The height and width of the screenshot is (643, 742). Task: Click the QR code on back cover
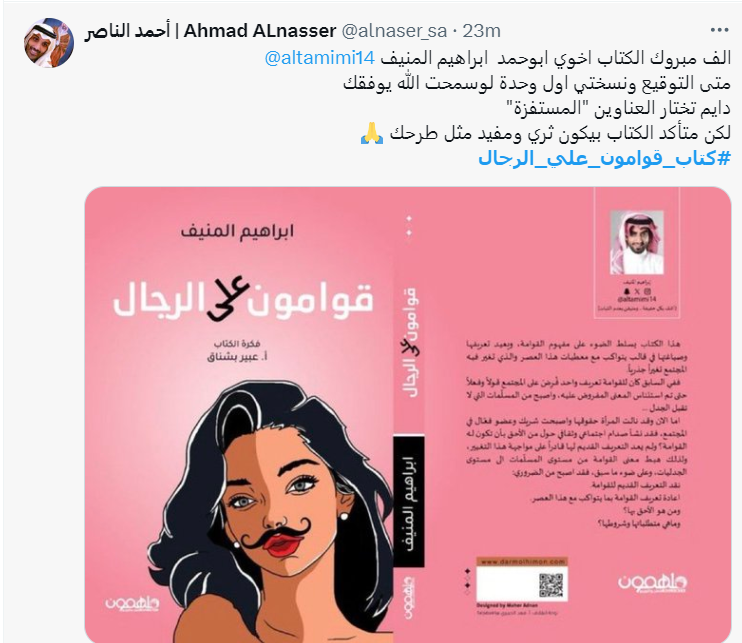point(551,584)
